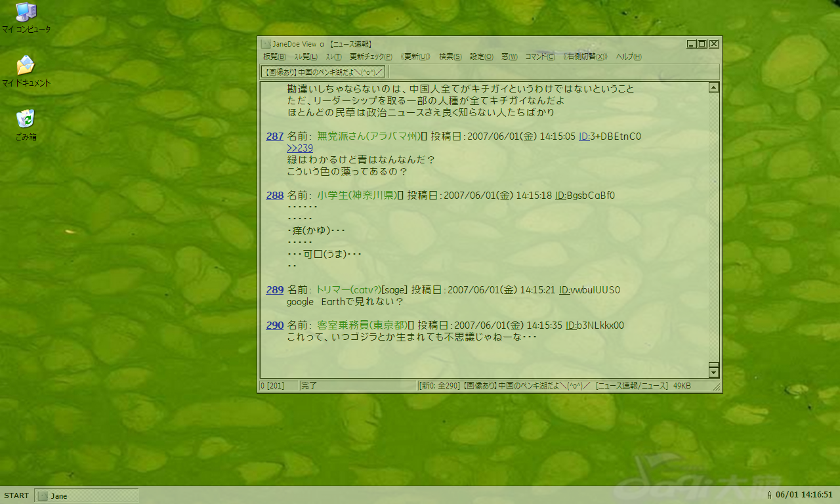Screen dimensions: 840x504
Task: Click the scrollbar thumb at the bottom
Action: 714,365
